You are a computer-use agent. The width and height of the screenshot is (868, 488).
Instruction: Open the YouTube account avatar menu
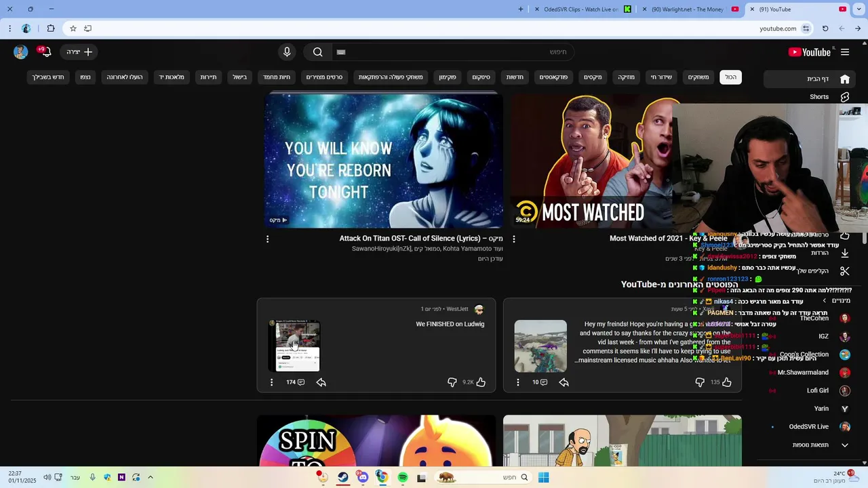coord(21,52)
